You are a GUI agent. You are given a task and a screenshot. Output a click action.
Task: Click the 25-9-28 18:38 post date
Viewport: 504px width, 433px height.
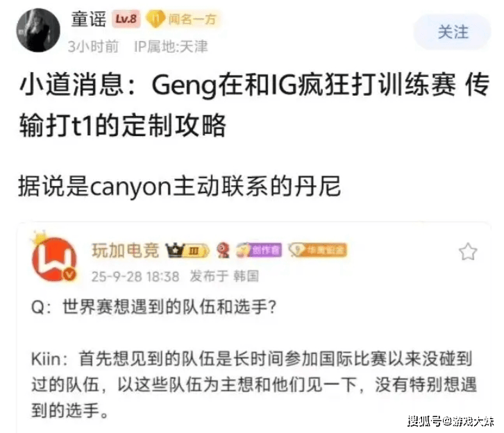point(135,276)
